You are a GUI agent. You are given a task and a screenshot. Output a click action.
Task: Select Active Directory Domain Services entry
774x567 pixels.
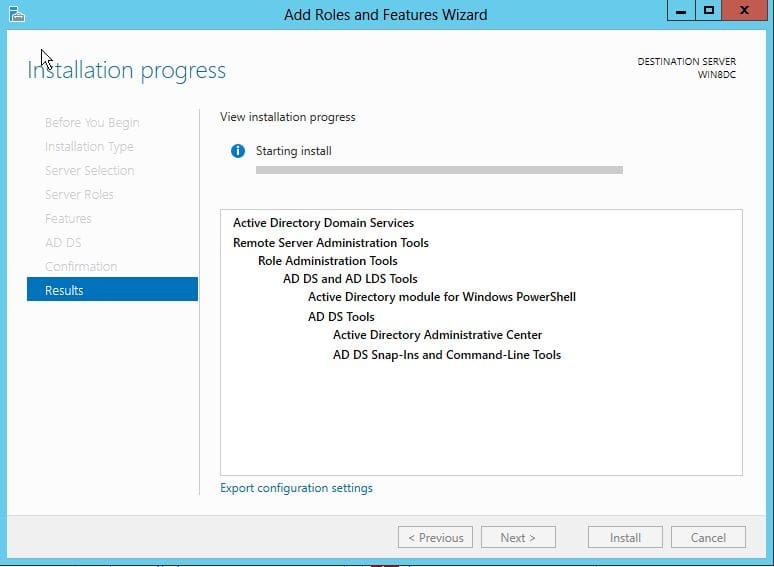click(x=323, y=223)
